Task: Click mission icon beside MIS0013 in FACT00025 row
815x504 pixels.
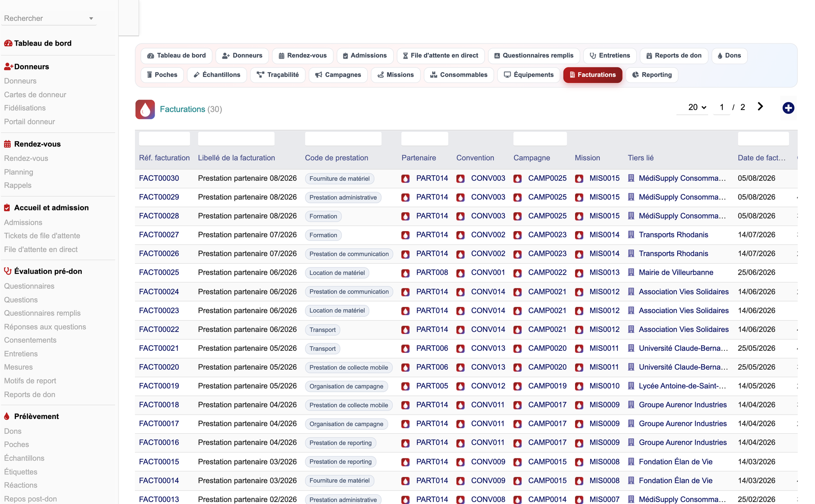Action: 579,273
